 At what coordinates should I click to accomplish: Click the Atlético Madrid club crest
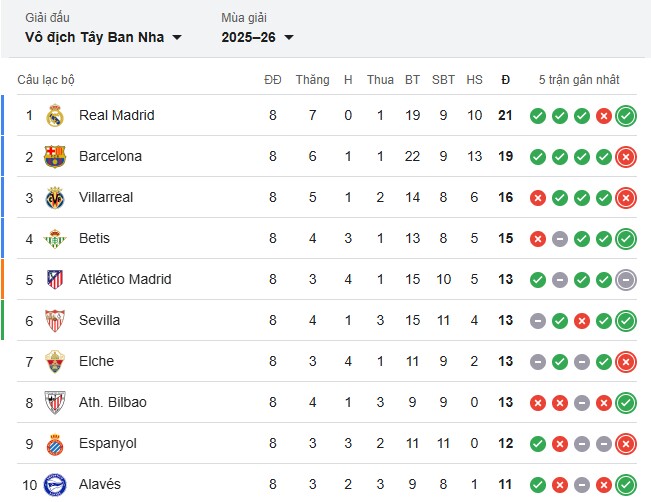tap(55, 280)
